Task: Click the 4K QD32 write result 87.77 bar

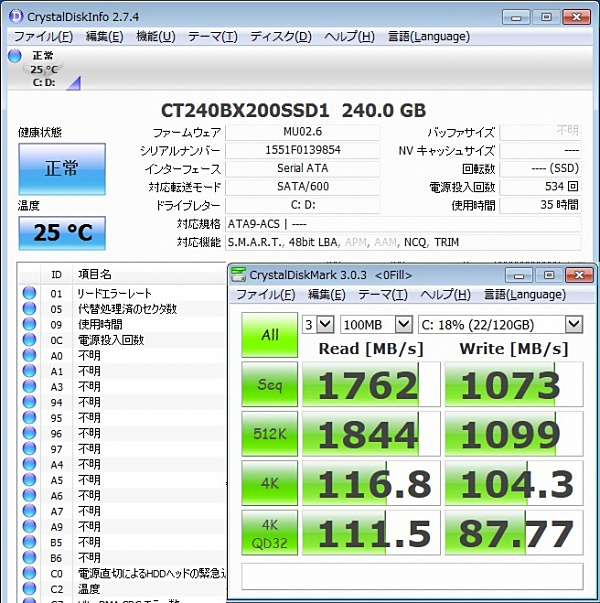Action: pos(514,533)
